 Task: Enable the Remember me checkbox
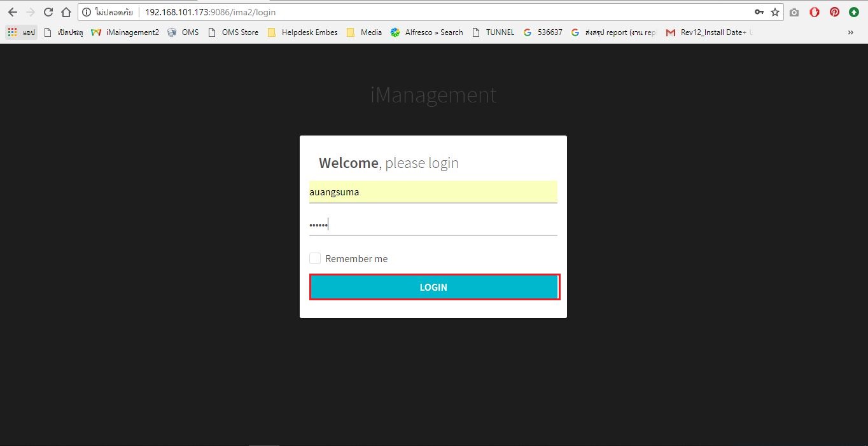(315, 258)
